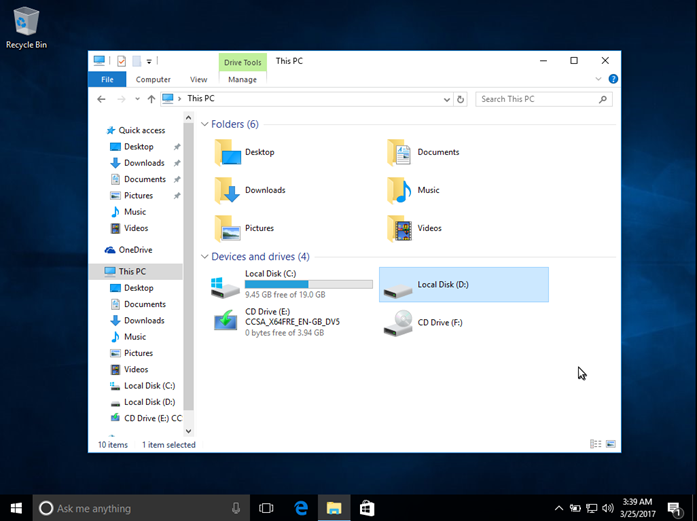Click the Search This PC field
Screen dimensions: 697x521
(544, 99)
